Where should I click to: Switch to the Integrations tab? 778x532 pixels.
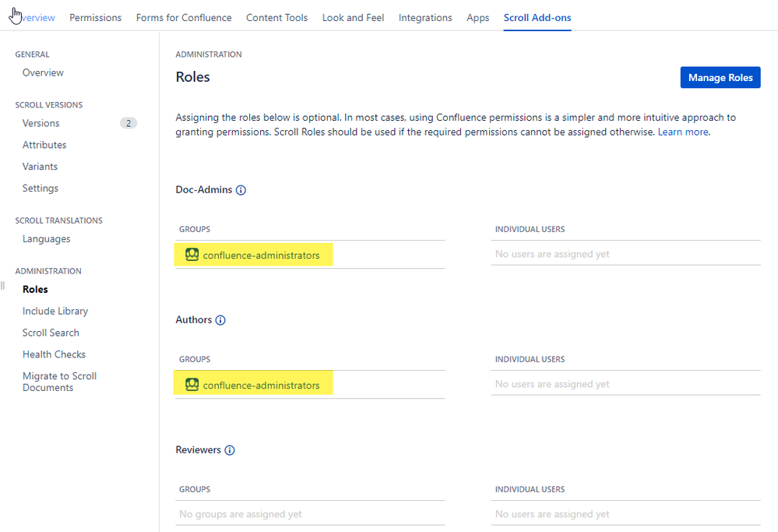425,18
